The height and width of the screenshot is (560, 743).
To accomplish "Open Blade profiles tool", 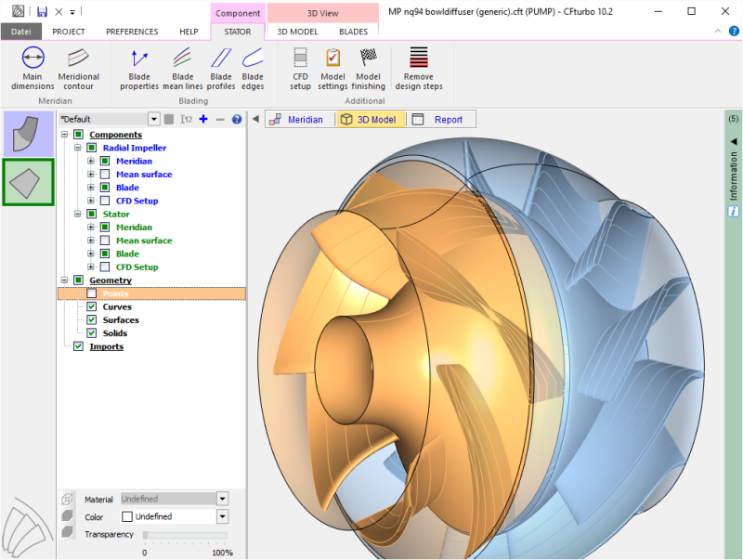I will tap(221, 69).
